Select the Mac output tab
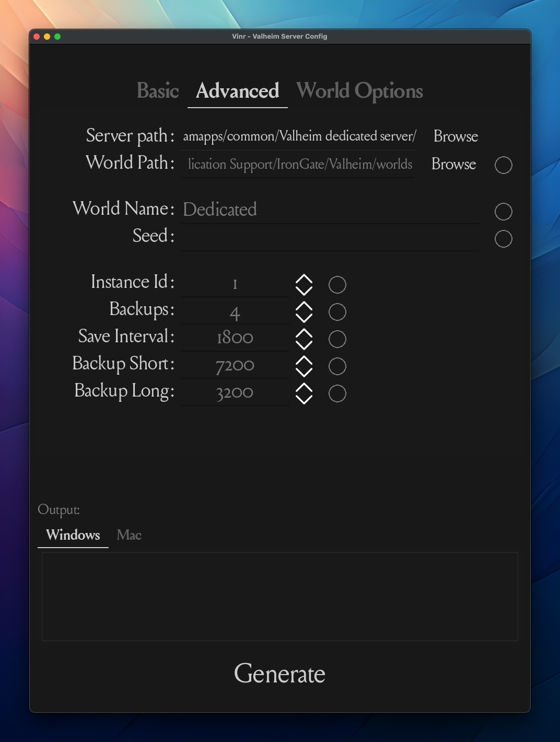Screen dimensions: 560x742 [x=129, y=535]
